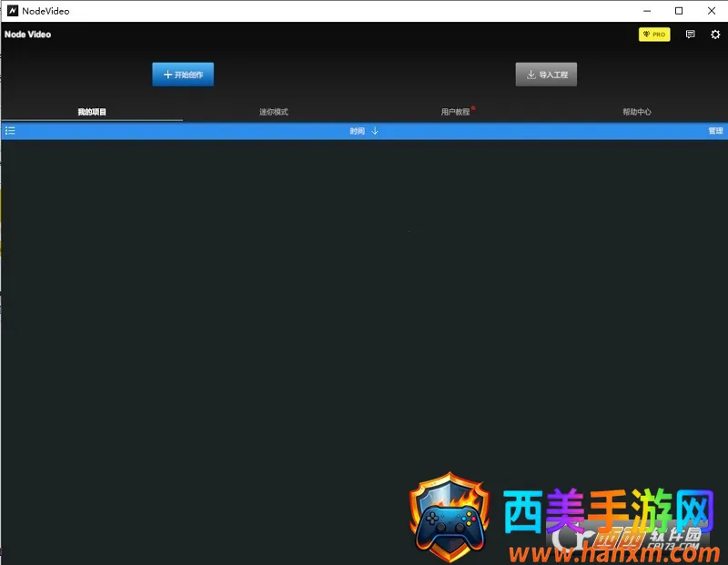Open the settings gear icon
This screenshot has width=728, height=565.
(x=715, y=35)
